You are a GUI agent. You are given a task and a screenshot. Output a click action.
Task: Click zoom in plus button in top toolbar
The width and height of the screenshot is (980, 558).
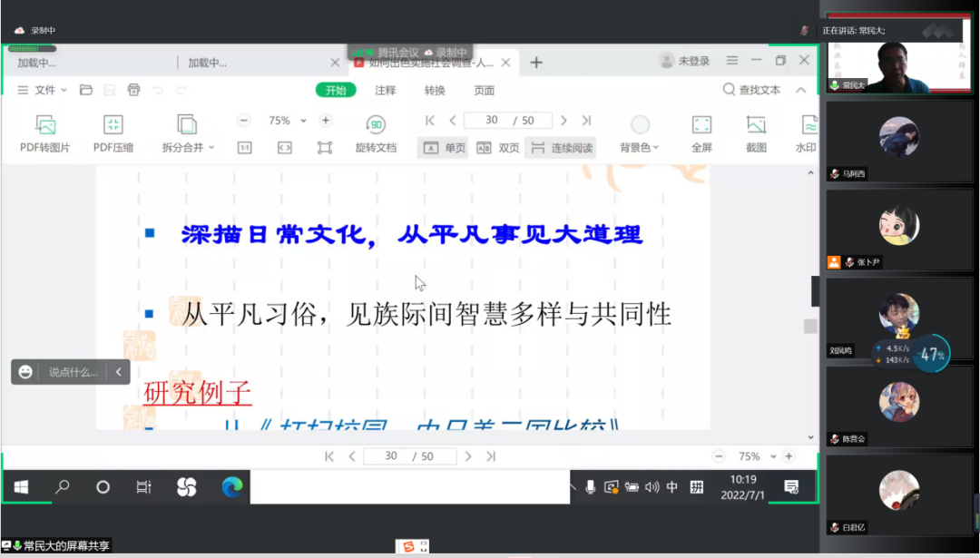325,121
